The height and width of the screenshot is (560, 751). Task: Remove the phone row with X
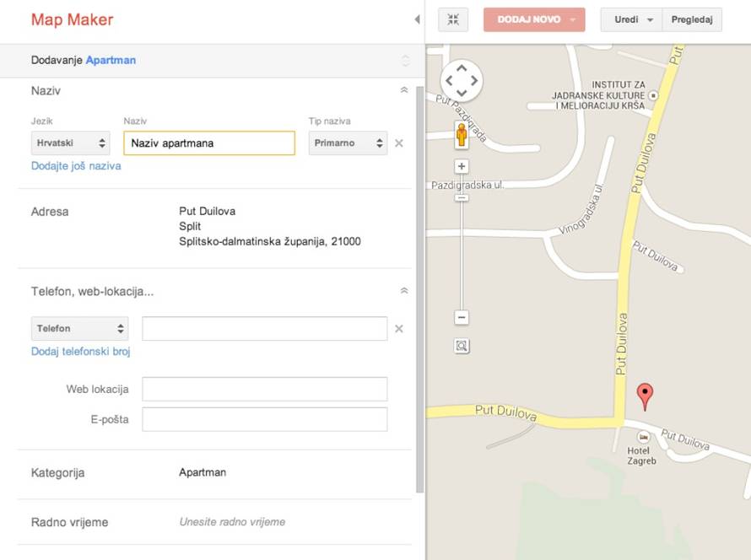(399, 329)
